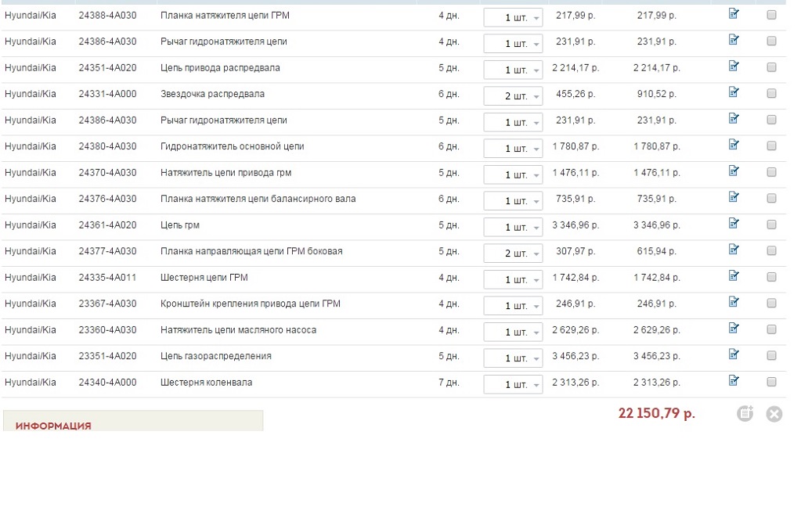Select checkbox for part 24335-4A011

click(771, 277)
